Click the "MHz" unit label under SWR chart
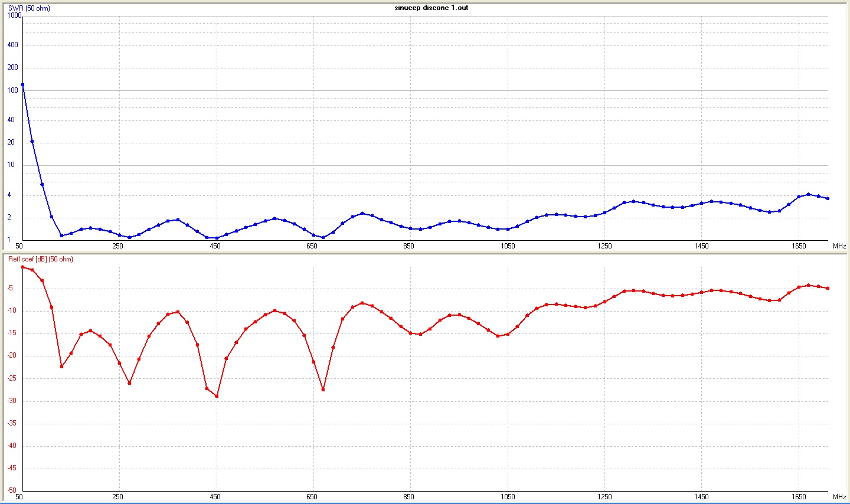Image resolution: width=850 pixels, height=504 pixels. [839, 246]
